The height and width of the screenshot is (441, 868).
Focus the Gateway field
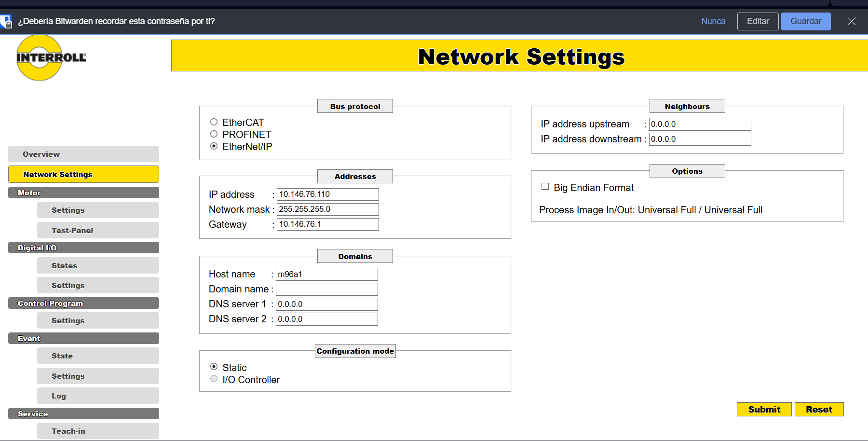328,224
